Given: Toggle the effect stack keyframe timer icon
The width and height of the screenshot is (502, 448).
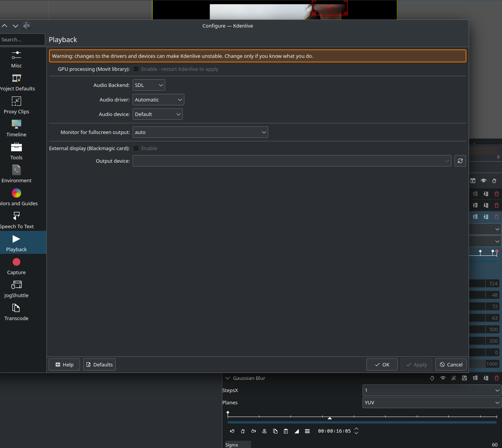Looking at the screenshot, I should pos(494,181).
